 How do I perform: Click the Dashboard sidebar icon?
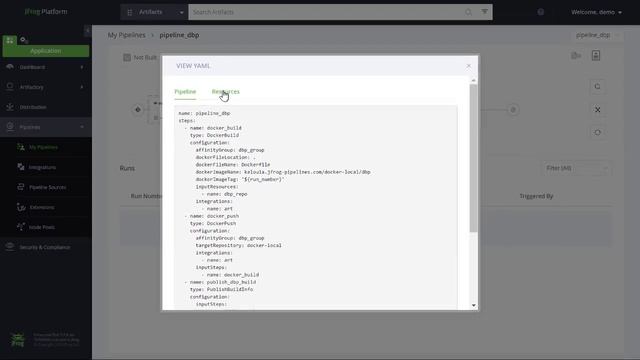pos(10,67)
